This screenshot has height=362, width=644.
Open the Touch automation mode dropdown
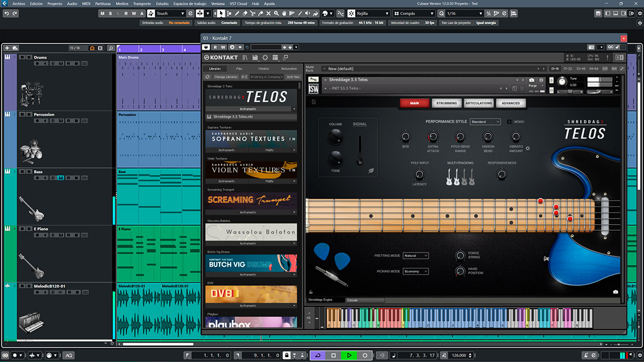[171, 13]
